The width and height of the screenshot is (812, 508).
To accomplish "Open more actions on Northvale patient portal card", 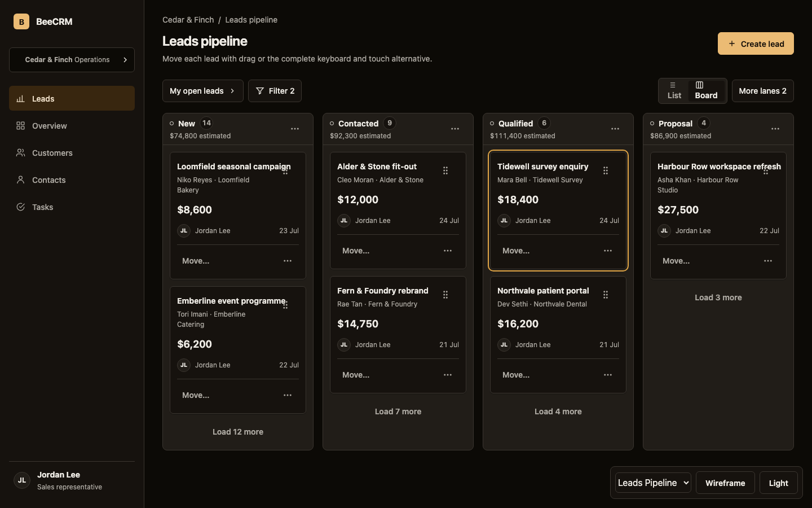I will [x=608, y=375].
